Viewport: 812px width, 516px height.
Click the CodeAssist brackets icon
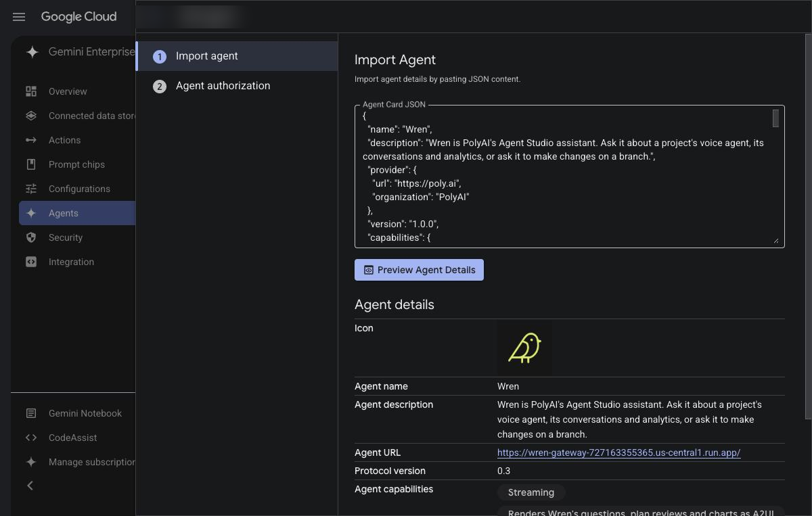click(31, 438)
